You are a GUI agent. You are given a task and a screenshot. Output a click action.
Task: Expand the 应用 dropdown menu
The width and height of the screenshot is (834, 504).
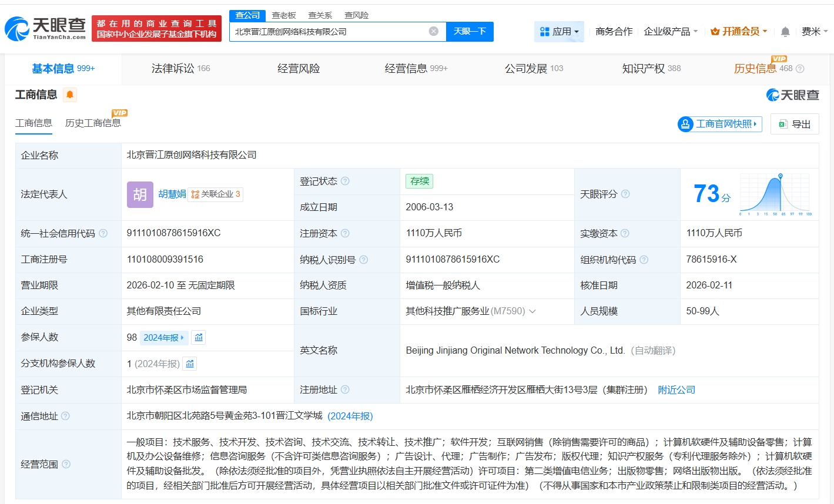click(x=559, y=32)
